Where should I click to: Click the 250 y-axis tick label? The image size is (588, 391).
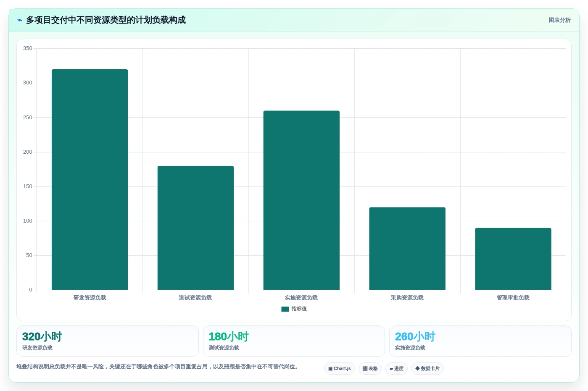pyautogui.click(x=28, y=118)
